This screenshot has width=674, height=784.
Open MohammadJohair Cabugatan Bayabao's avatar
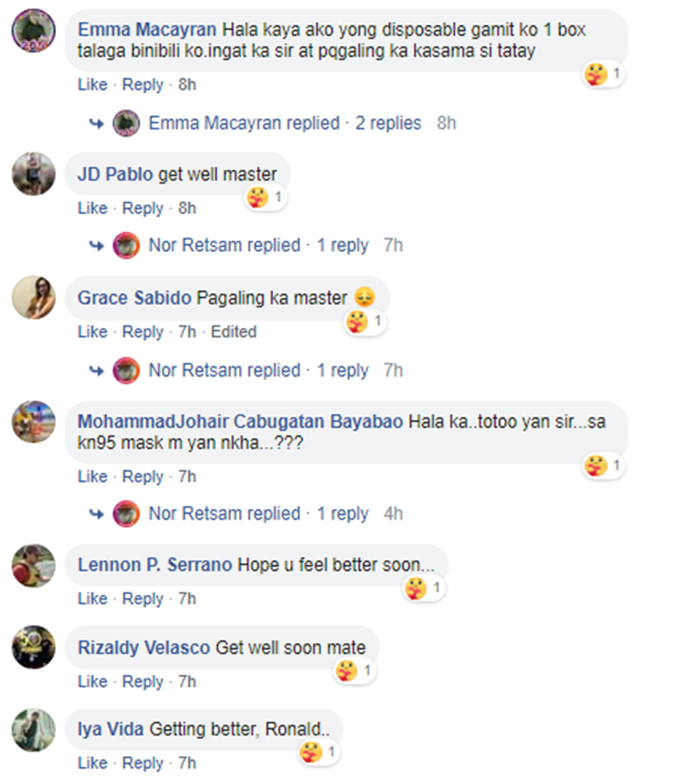pos(34,421)
